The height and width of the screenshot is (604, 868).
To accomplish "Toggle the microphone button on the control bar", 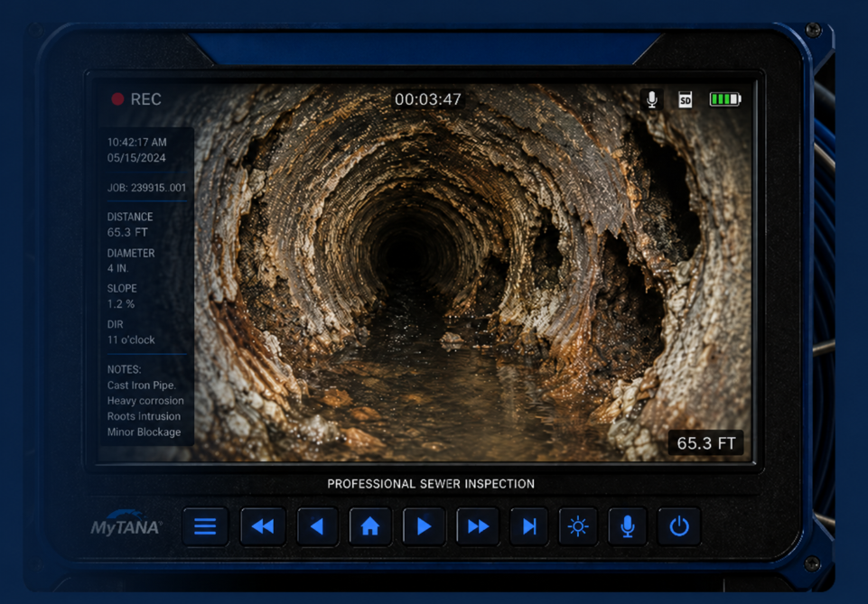I will click(627, 526).
